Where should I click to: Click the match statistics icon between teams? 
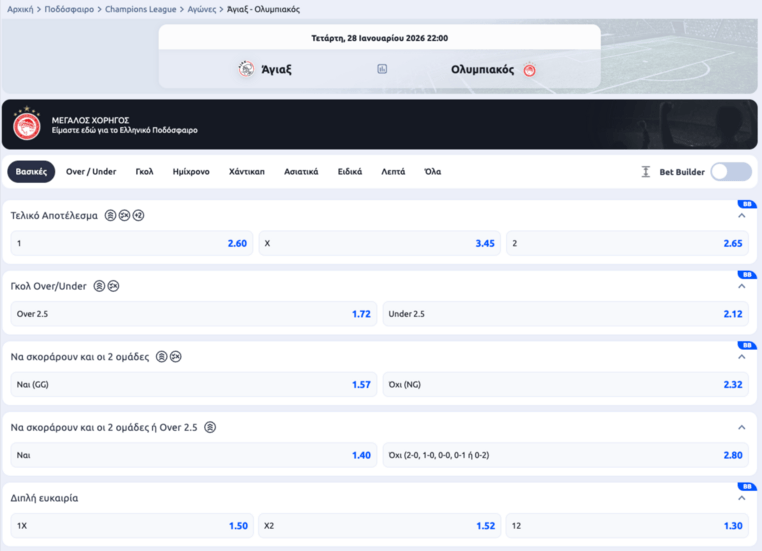[x=382, y=69]
